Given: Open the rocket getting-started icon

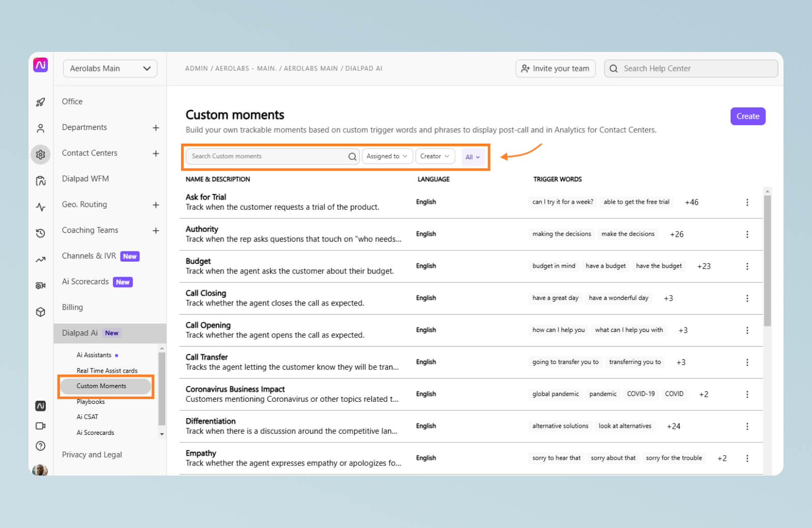Looking at the screenshot, I should coord(41,102).
